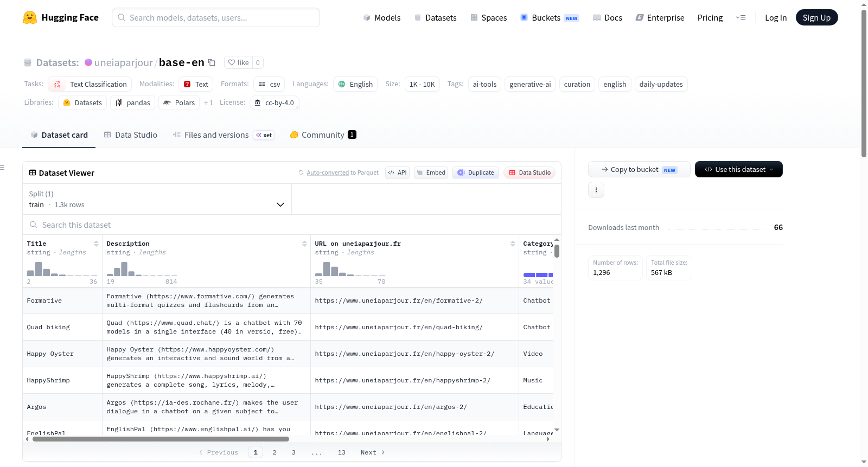The height and width of the screenshot is (467, 868).
Task: Click the Log In link
Action: (x=776, y=17)
